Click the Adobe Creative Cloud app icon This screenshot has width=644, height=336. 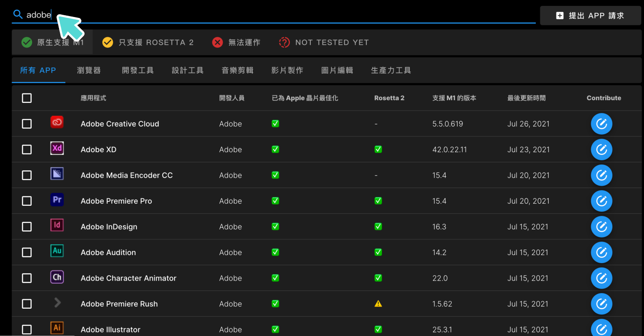coord(57,122)
